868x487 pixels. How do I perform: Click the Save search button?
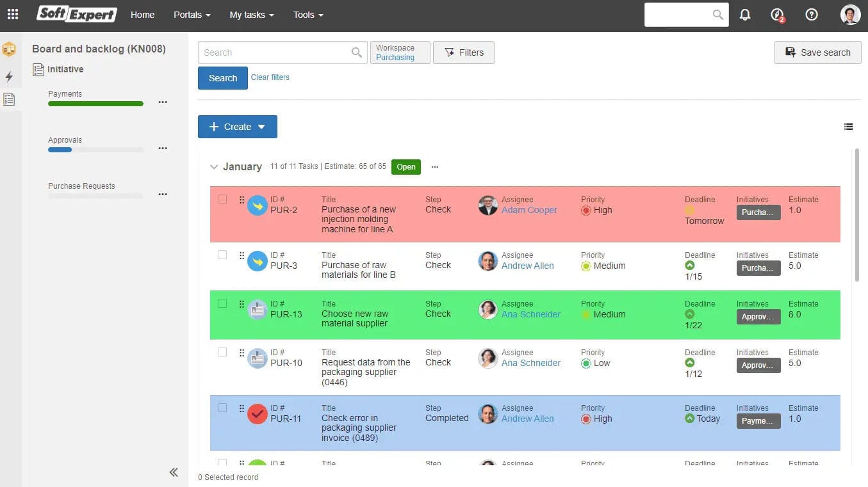[x=817, y=52]
